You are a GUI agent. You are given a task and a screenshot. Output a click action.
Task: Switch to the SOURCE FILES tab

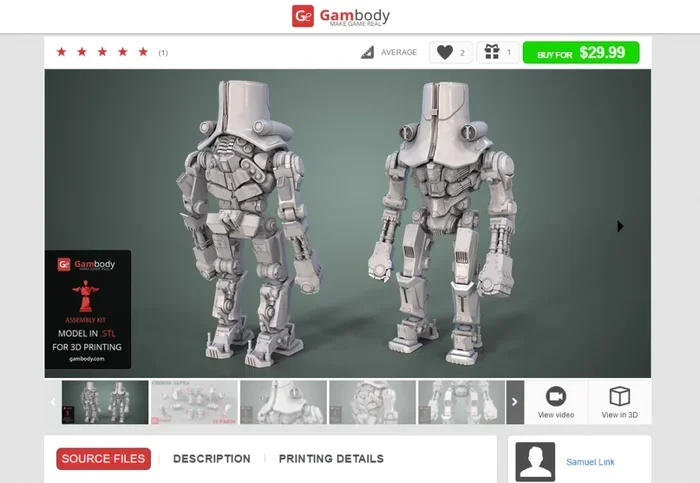[104, 459]
